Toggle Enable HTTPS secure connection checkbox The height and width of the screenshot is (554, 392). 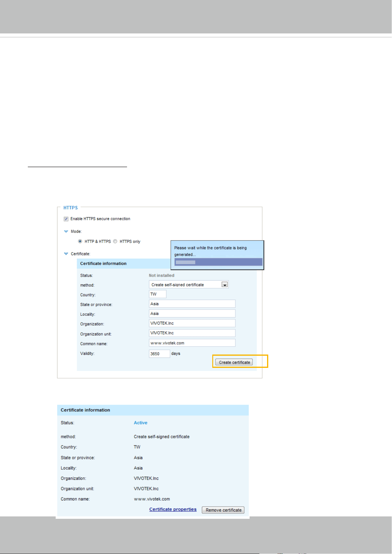point(66,219)
